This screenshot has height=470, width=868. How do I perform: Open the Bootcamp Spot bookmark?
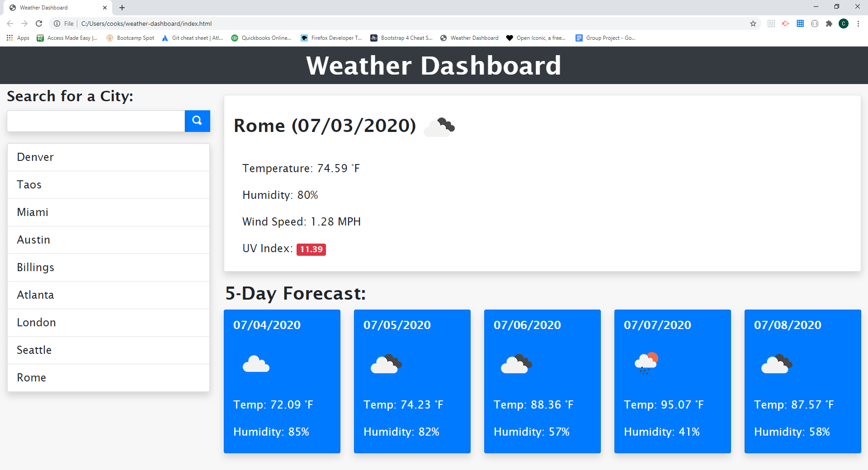pyautogui.click(x=130, y=38)
